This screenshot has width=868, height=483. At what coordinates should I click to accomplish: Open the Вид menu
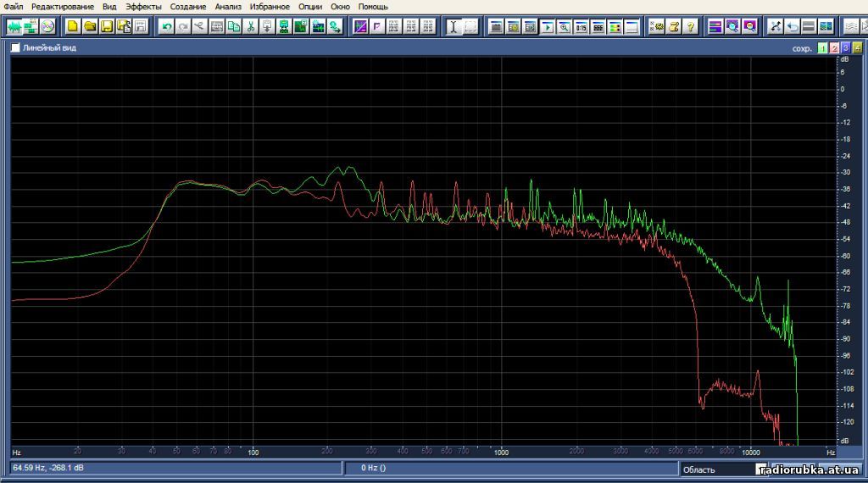pyautogui.click(x=109, y=7)
